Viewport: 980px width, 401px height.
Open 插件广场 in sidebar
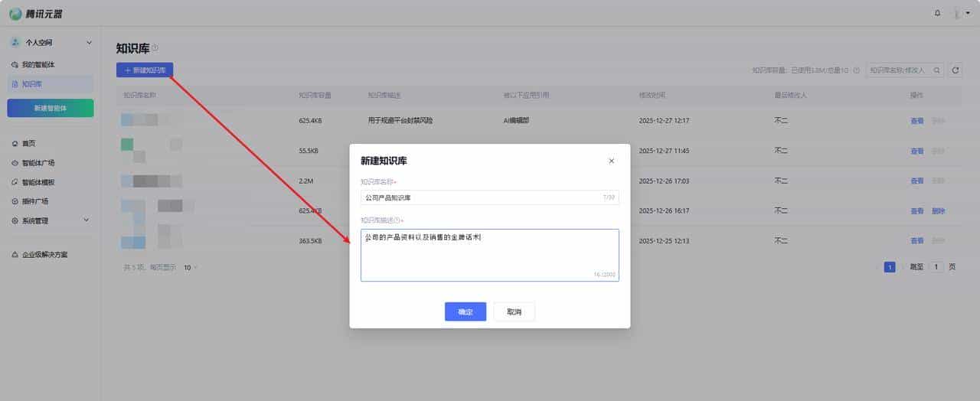34,201
